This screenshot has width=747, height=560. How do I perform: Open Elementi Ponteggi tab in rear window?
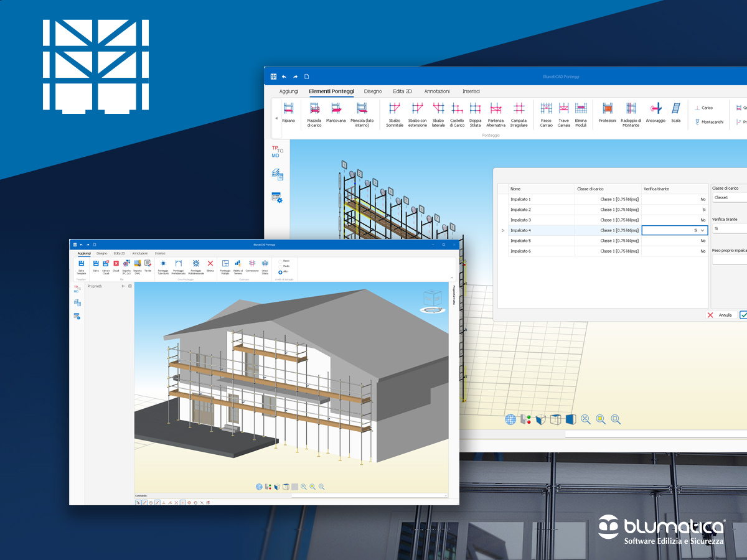pyautogui.click(x=331, y=91)
